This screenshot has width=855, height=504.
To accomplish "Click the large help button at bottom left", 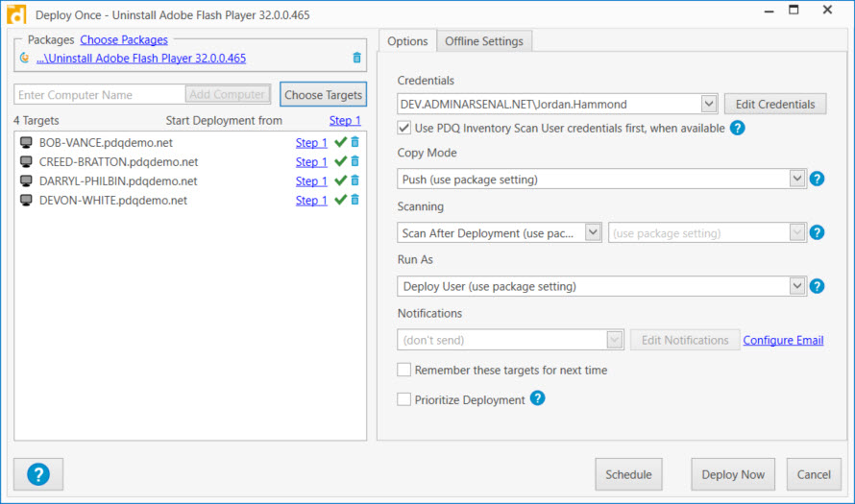I will [38, 474].
